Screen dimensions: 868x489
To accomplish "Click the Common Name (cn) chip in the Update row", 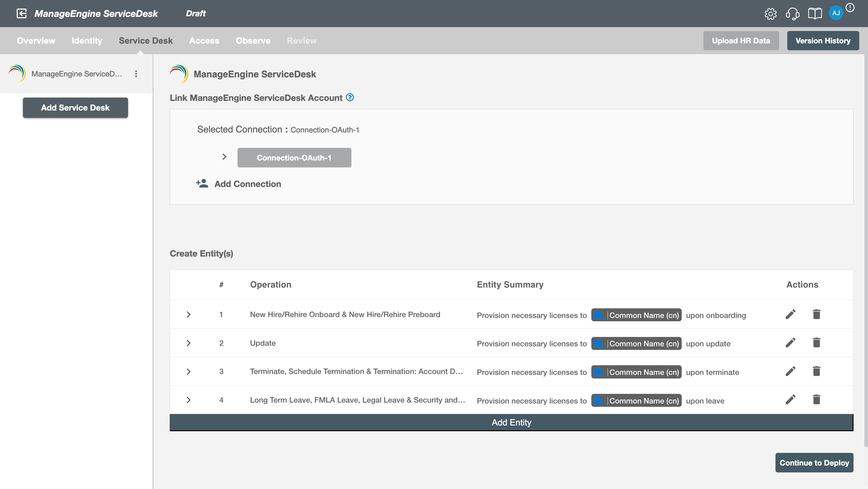I will (x=636, y=343).
